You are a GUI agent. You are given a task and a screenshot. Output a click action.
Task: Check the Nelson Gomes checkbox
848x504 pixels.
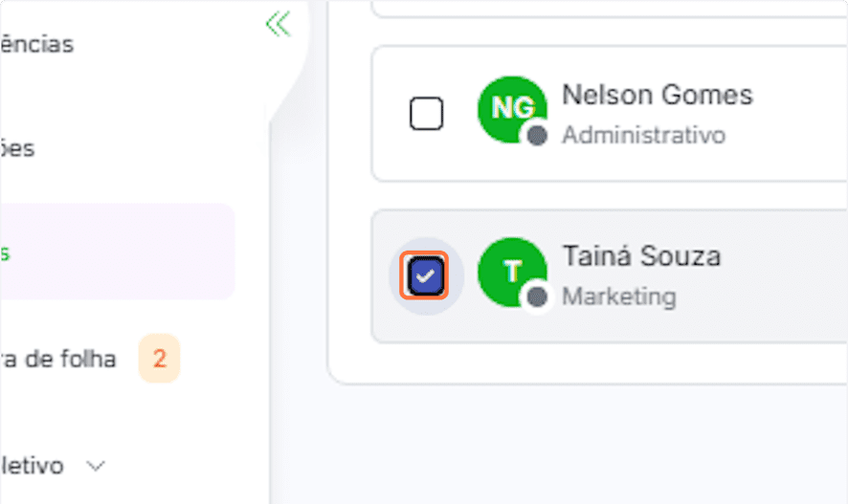click(426, 114)
